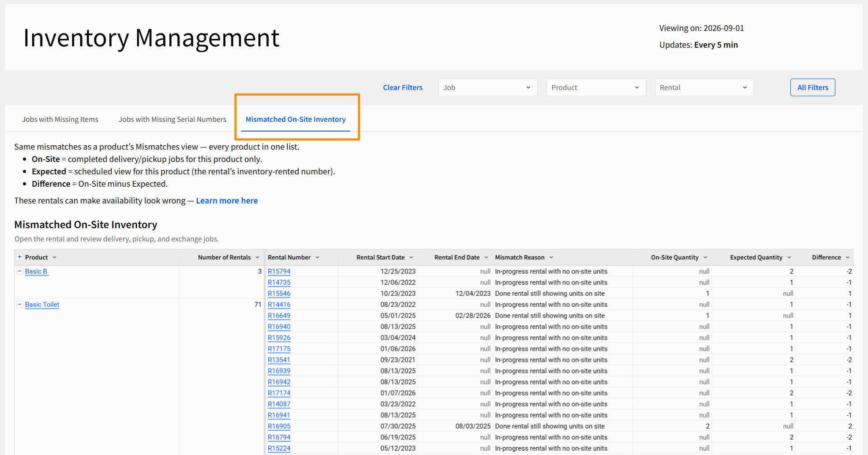Expand all rows with Product column plus icon
Image resolution: width=868 pixels, height=455 pixels.
coord(19,257)
